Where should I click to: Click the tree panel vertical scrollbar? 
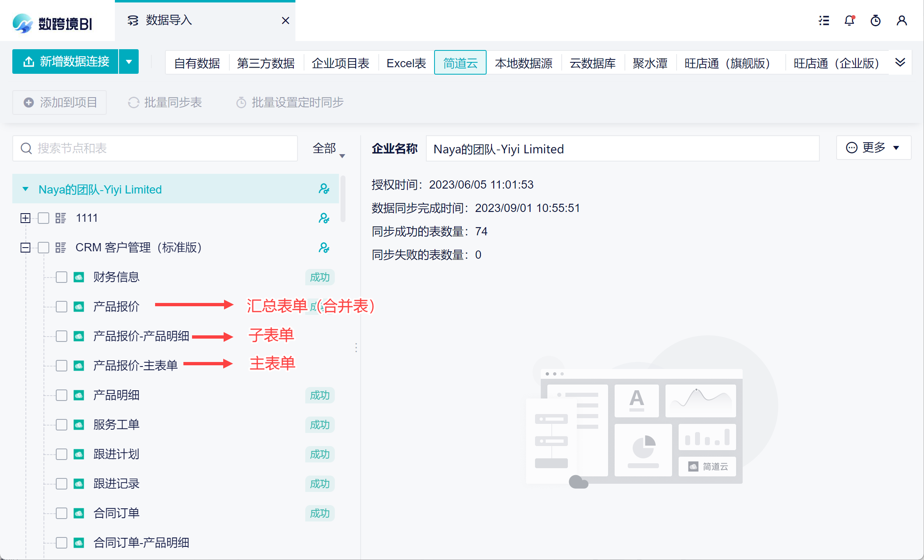[343, 199]
